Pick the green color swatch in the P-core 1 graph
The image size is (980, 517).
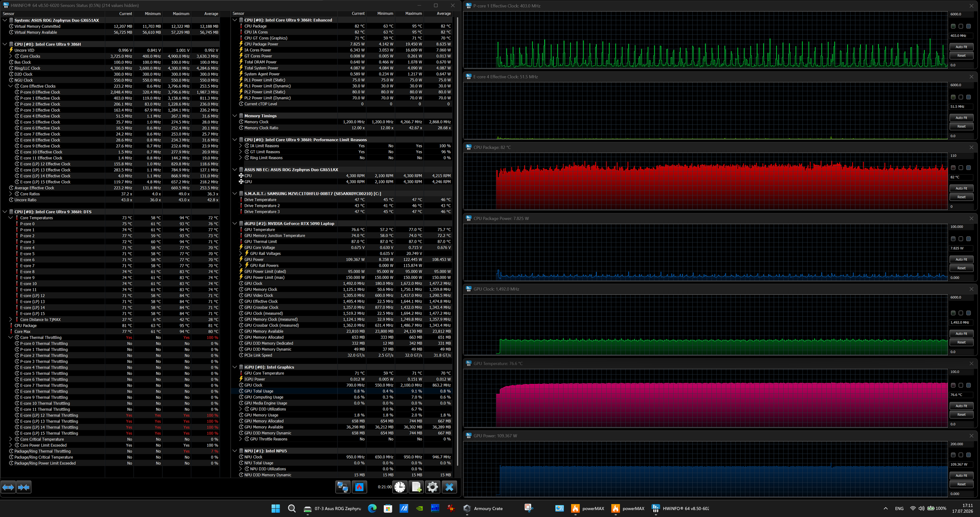click(953, 26)
